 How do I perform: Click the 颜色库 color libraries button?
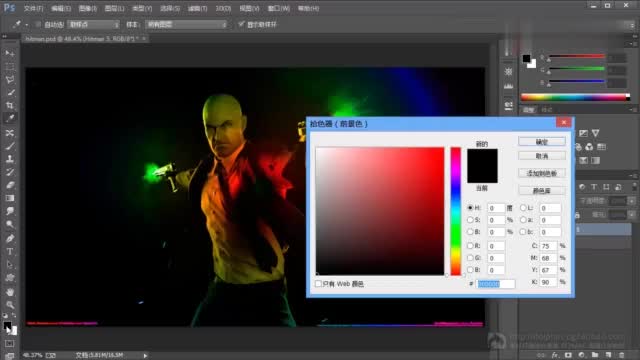click(542, 191)
